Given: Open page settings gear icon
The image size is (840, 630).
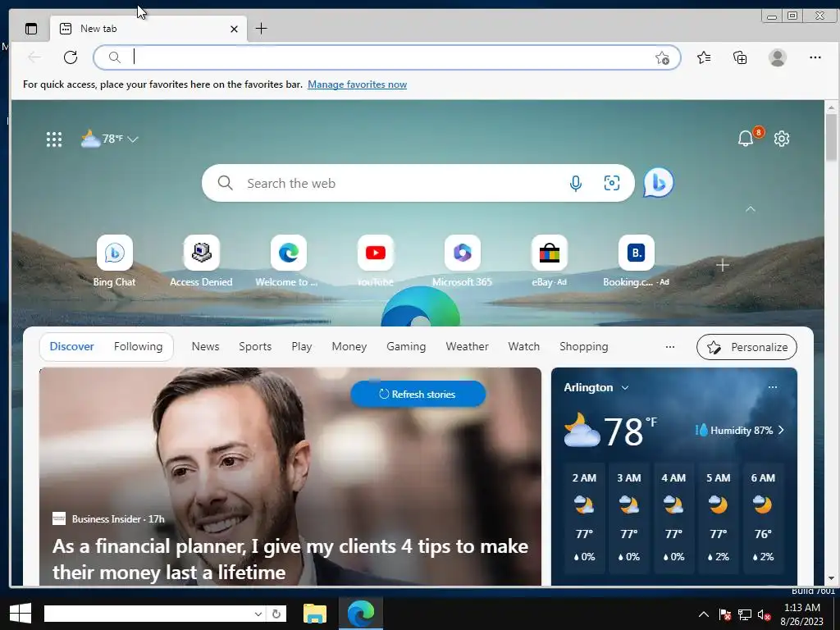Looking at the screenshot, I should (782, 139).
